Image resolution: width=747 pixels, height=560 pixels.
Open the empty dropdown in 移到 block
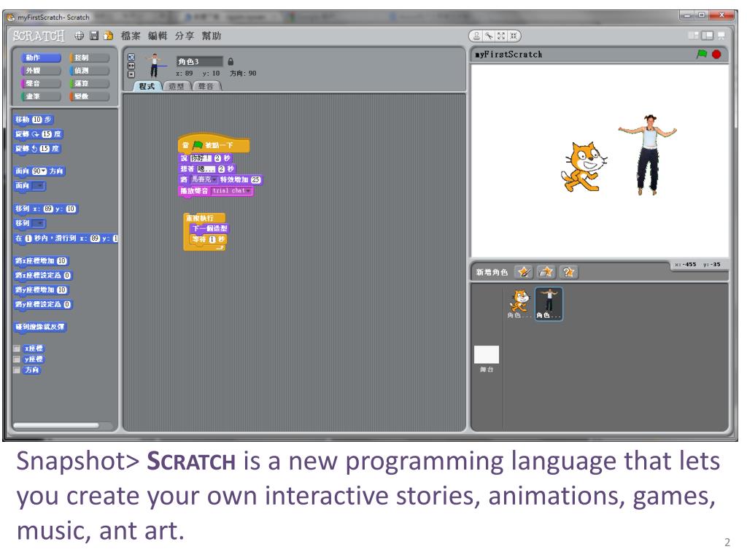(38, 223)
